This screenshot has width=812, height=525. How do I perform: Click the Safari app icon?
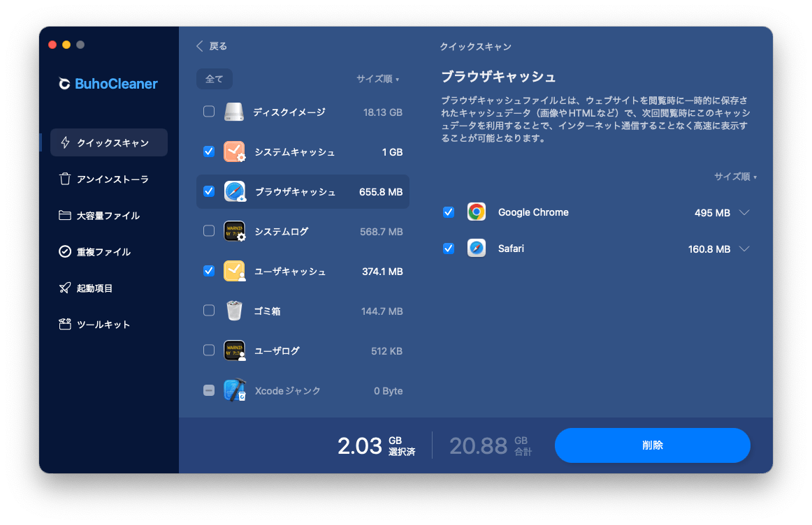pyautogui.click(x=477, y=249)
